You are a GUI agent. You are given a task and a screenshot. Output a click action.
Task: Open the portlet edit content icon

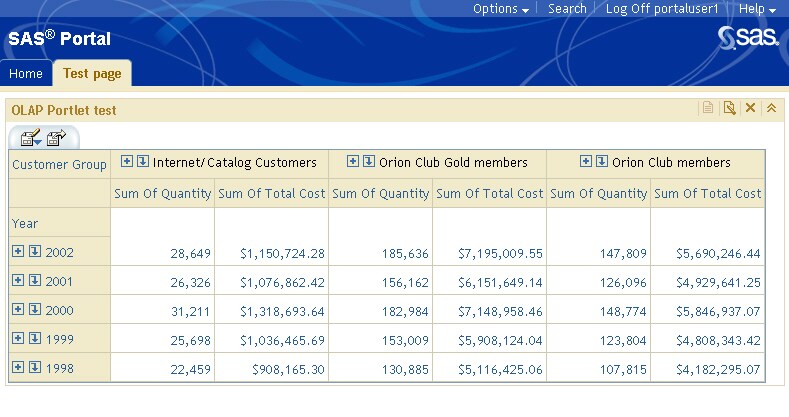click(x=708, y=108)
